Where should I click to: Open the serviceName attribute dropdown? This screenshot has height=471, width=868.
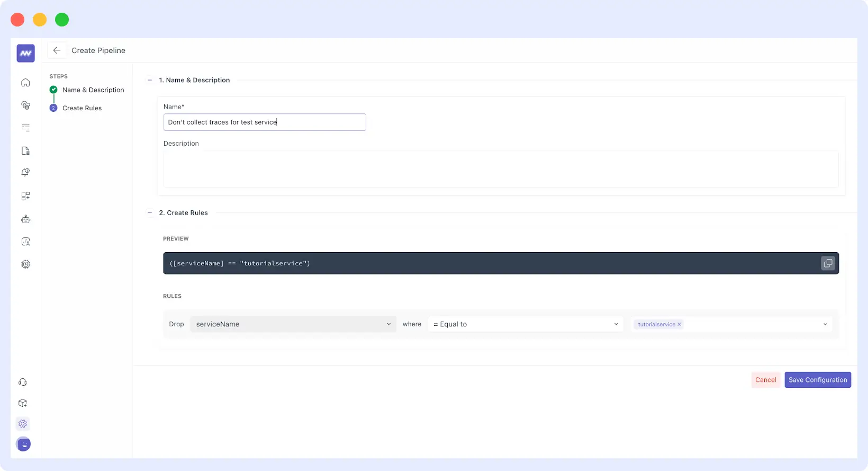[x=293, y=324]
